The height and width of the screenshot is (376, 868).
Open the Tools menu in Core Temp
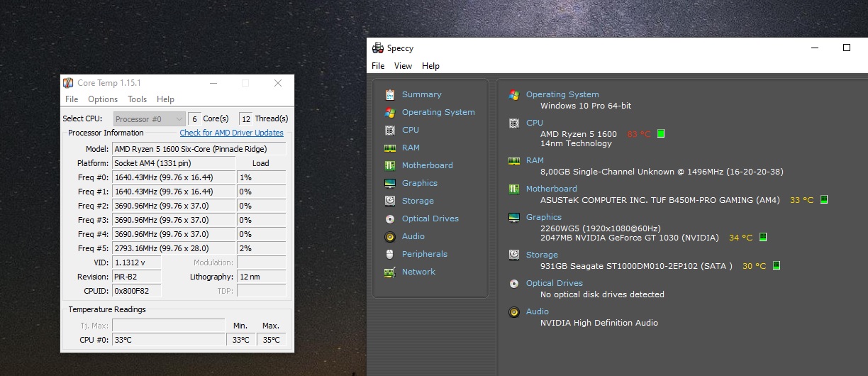[137, 99]
